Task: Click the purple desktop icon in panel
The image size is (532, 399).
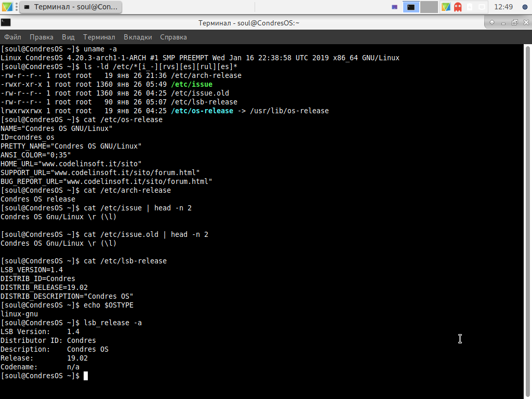Action: click(394, 7)
